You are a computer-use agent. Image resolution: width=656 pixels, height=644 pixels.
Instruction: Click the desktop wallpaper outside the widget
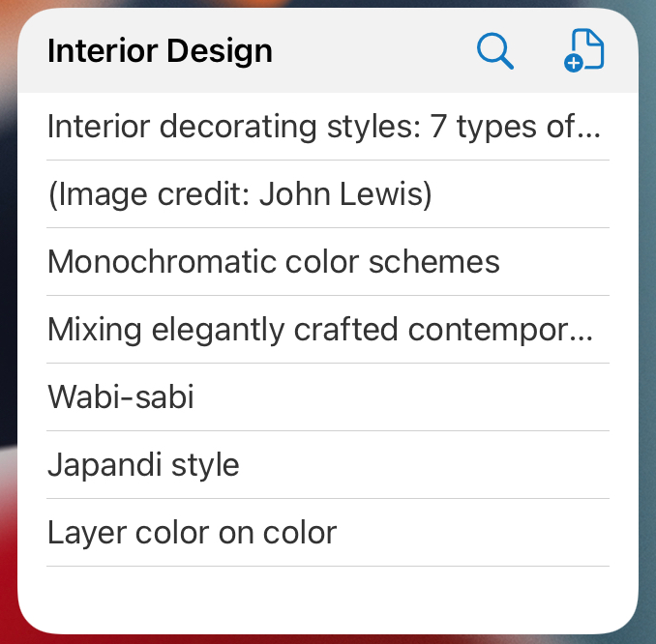[646, 290]
